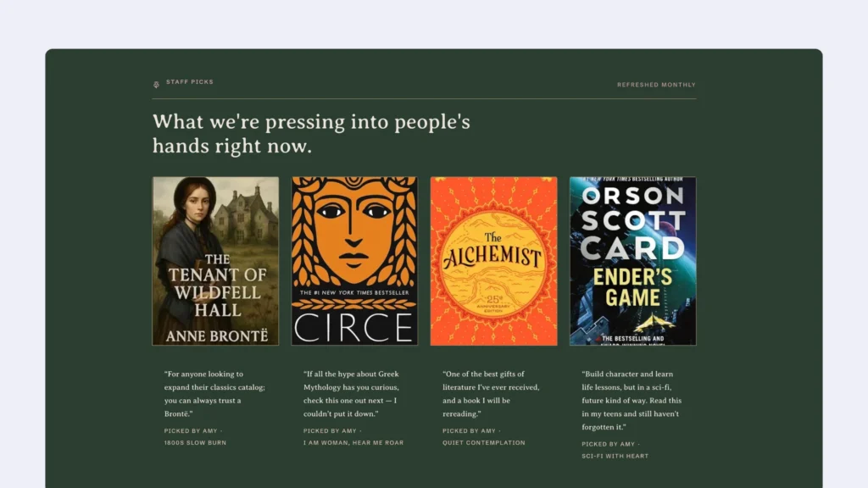Open The Tenant of Wildfell Hall cover
The image size is (868, 488).
pyautogui.click(x=215, y=261)
